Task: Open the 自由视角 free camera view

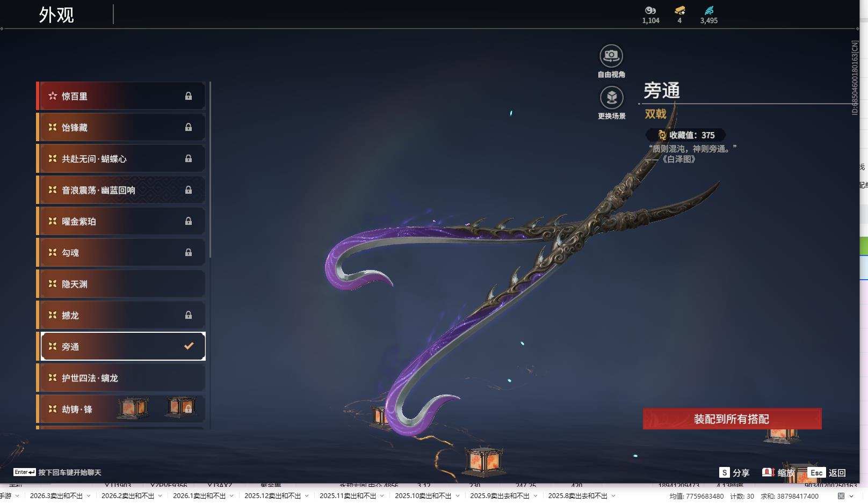Action: click(611, 54)
